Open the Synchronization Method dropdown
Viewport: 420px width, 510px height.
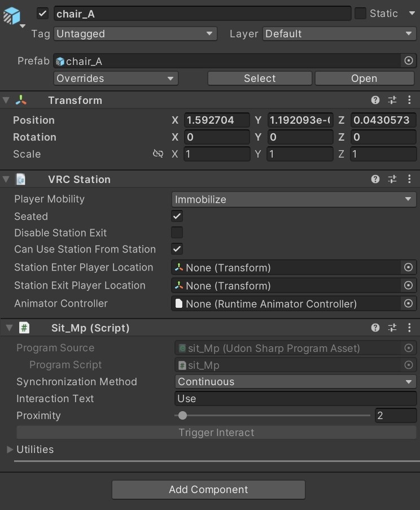(x=295, y=382)
